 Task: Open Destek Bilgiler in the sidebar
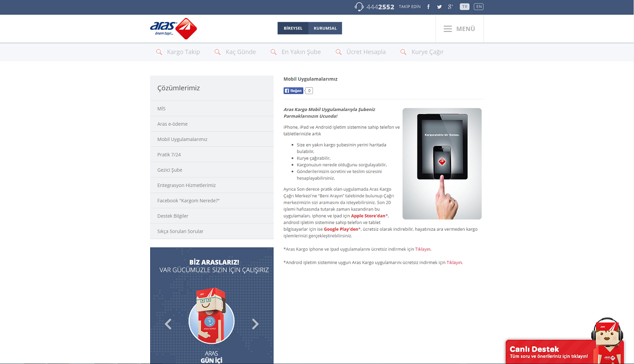[212, 216]
